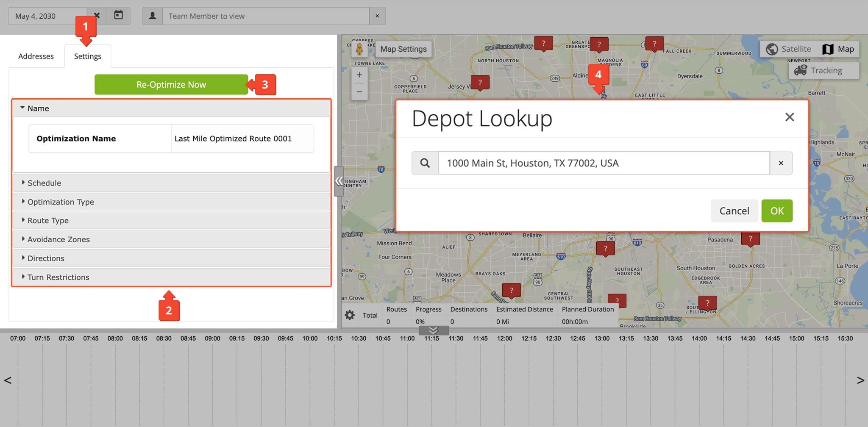The width and height of the screenshot is (868, 427).
Task: Focus the Team Member to view input
Action: (x=266, y=16)
